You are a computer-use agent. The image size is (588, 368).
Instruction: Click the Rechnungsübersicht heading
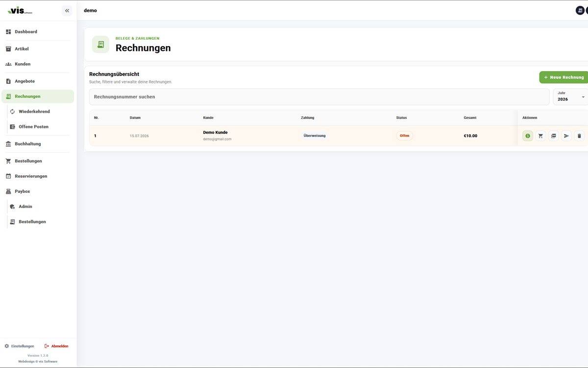coord(114,74)
